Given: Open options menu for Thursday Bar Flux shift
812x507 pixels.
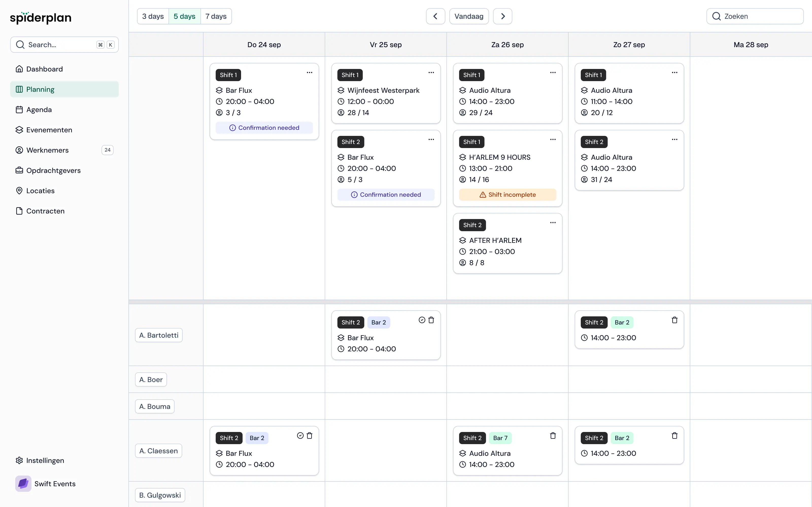Looking at the screenshot, I should pos(309,73).
